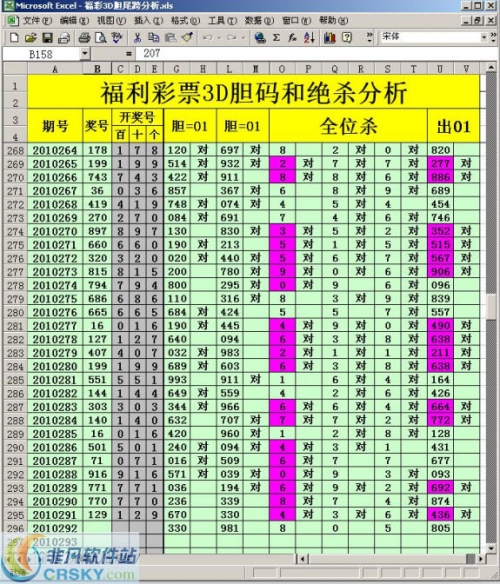This screenshot has width=500, height=584.
Task: Click the E-mail icon next to Save
Action: [x=64, y=38]
